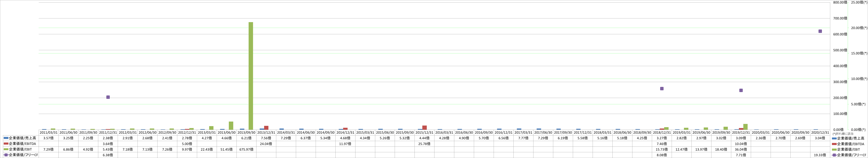The width and height of the screenshot is (868, 158).
Task: Click the 2014/06/30 date column header
Action: tap(306, 132)
